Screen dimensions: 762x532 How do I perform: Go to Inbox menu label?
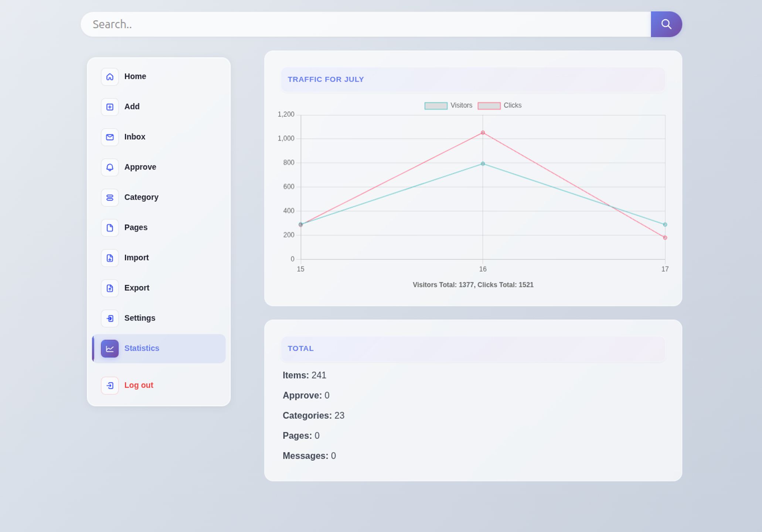click(x=135, y=137)
